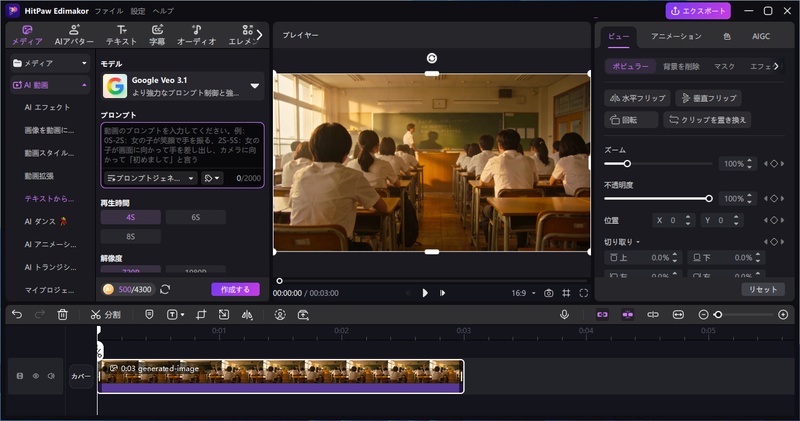Viewport: 800px width, 421px height.
Task: Choose the 6S duration option
Action: pyautogui.click(x=195, y=217)
